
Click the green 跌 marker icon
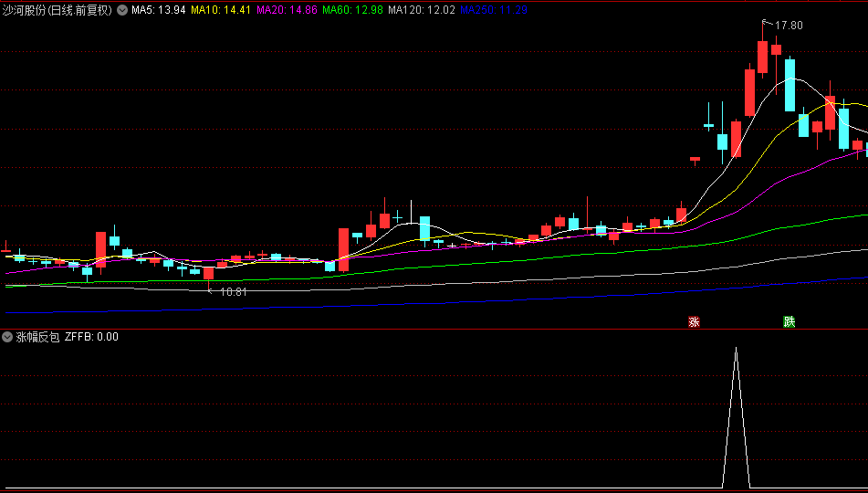[789, 322]
